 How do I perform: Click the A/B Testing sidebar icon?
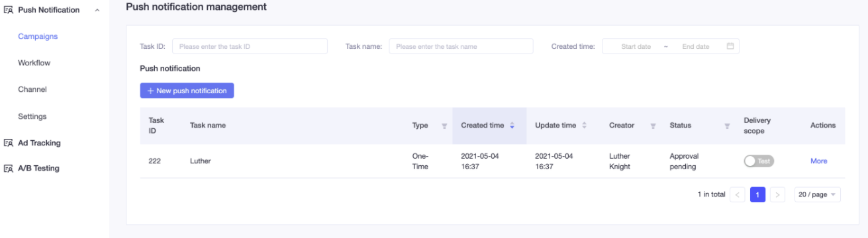pyautogui.click(x=9, y=169)
